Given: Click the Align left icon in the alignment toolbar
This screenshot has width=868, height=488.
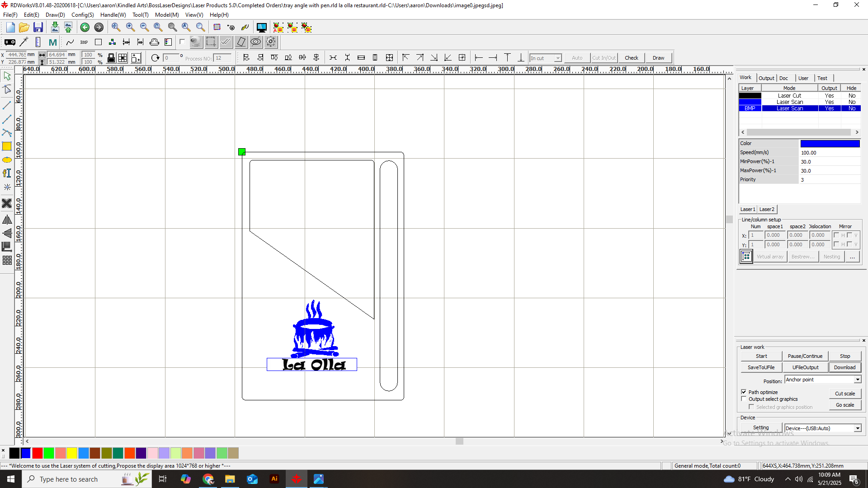Looking at the screenshot, I should [246, 58].
